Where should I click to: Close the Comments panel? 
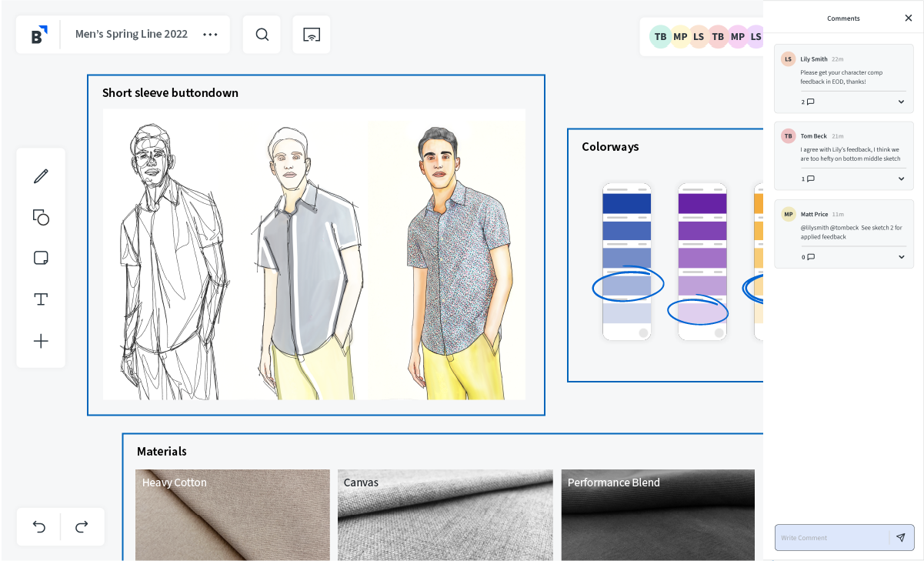point(908,18)
